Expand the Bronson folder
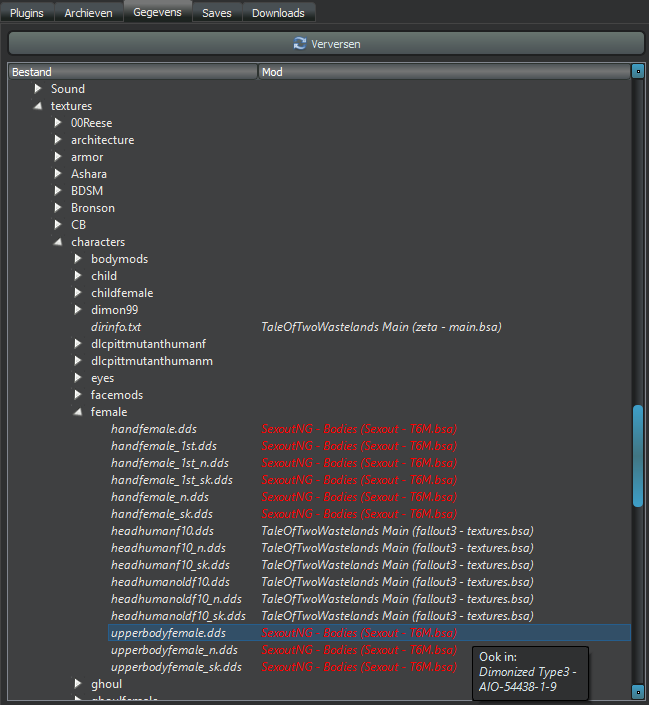Image resolution: width=649 pixels, height=705 pixels. pyautogui.click(x=58, y=208)
